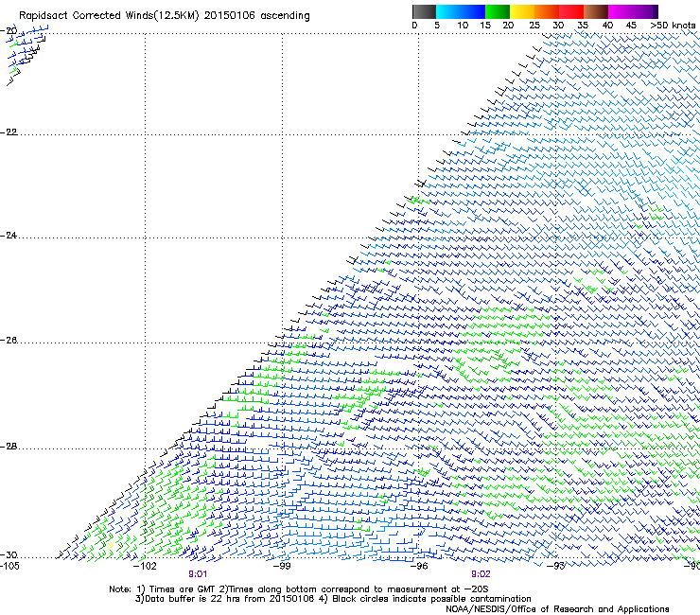Click the gray 0–5 knots legend swatch

tap(424, 11)
